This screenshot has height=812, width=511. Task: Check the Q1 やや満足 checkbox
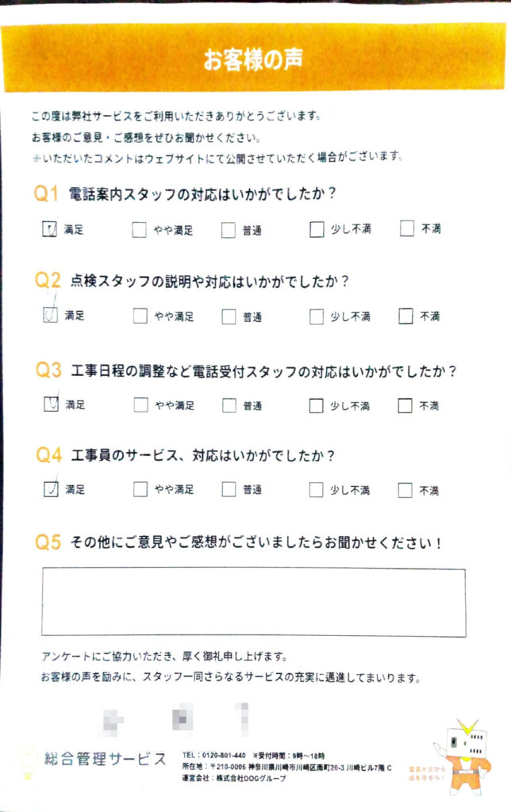tap(140, 230)
